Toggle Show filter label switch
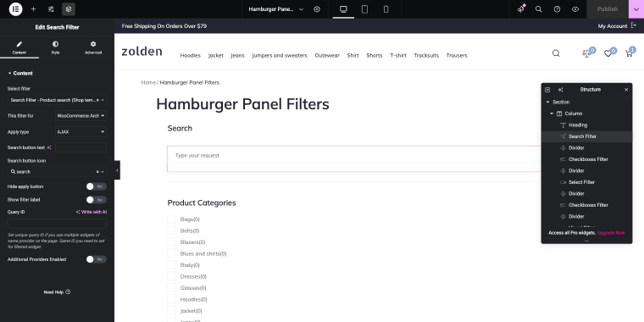The image size is (644, 322). [96, 200]
